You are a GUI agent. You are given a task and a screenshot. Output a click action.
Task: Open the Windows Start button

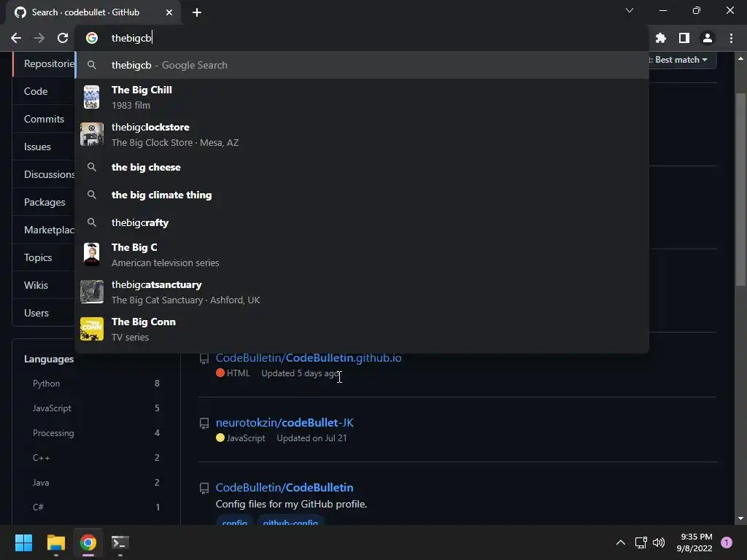[x=23, y=542]
